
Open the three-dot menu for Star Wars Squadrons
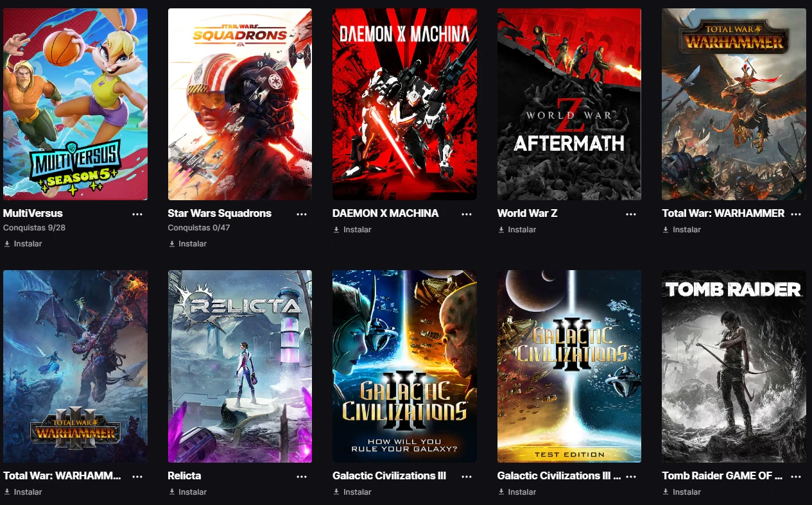(302, 214)
